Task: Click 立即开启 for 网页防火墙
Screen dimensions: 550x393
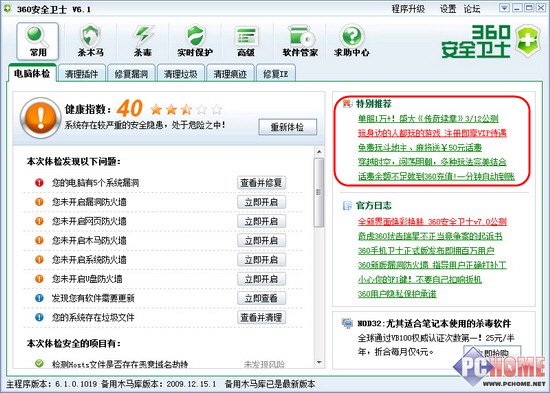Action: pyautogui.click(x=261, y=221)
